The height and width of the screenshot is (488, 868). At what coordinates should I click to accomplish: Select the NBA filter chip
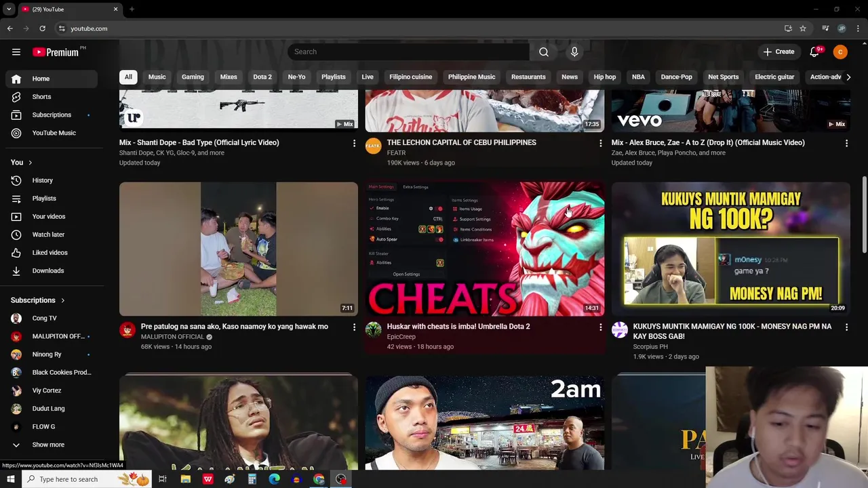tap(638, 77)
